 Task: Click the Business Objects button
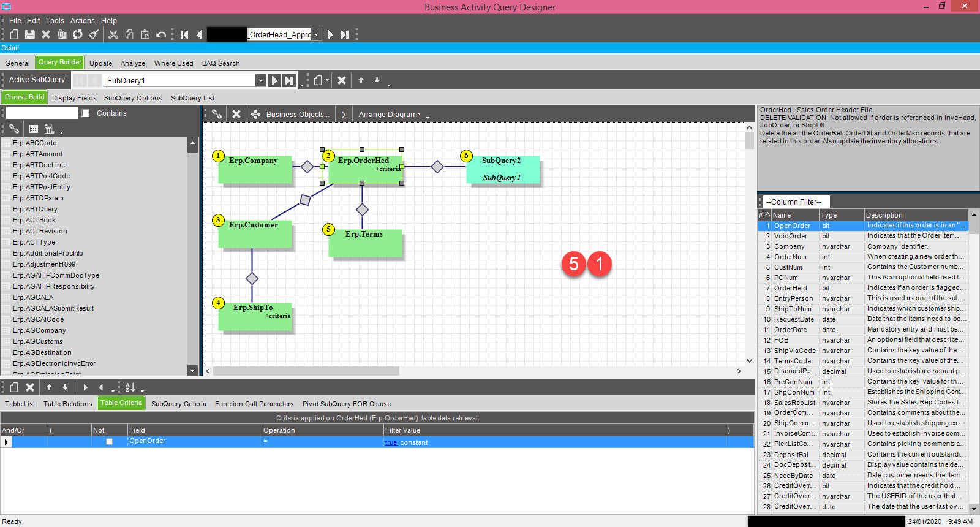pyautogui.click(x=291, y=115)
